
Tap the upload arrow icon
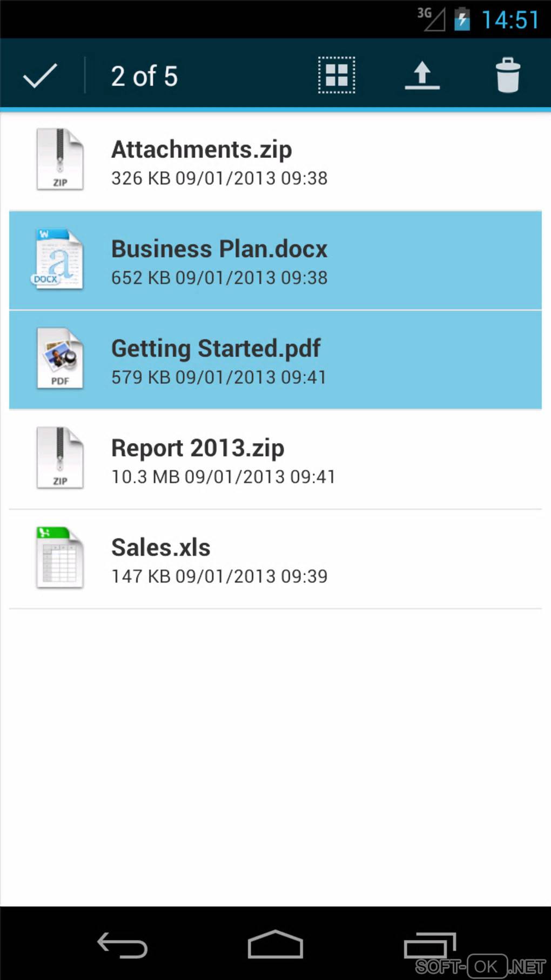[x=422, y=75]
